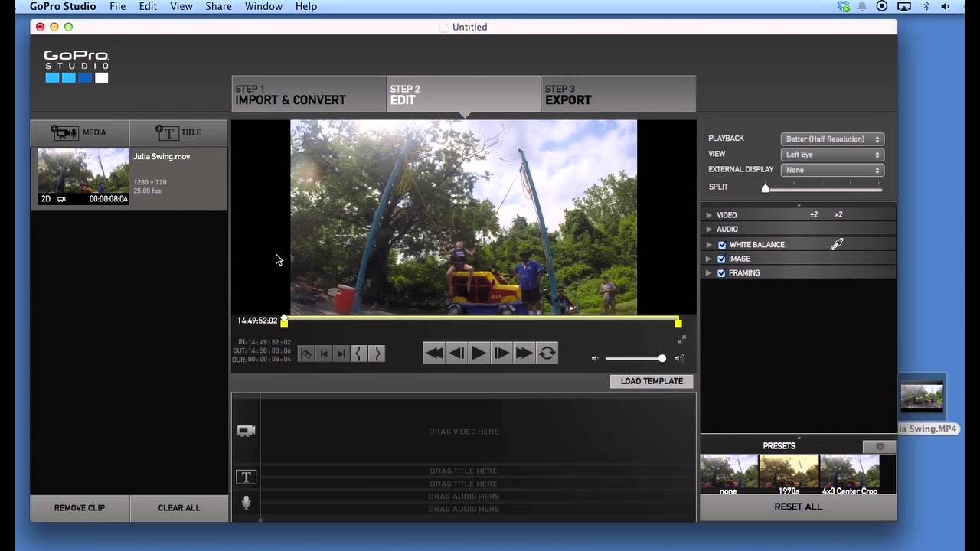980x551 pixels.
Task: Open the notifications bell menu bar icon
Action: click(x=863, y=6)
